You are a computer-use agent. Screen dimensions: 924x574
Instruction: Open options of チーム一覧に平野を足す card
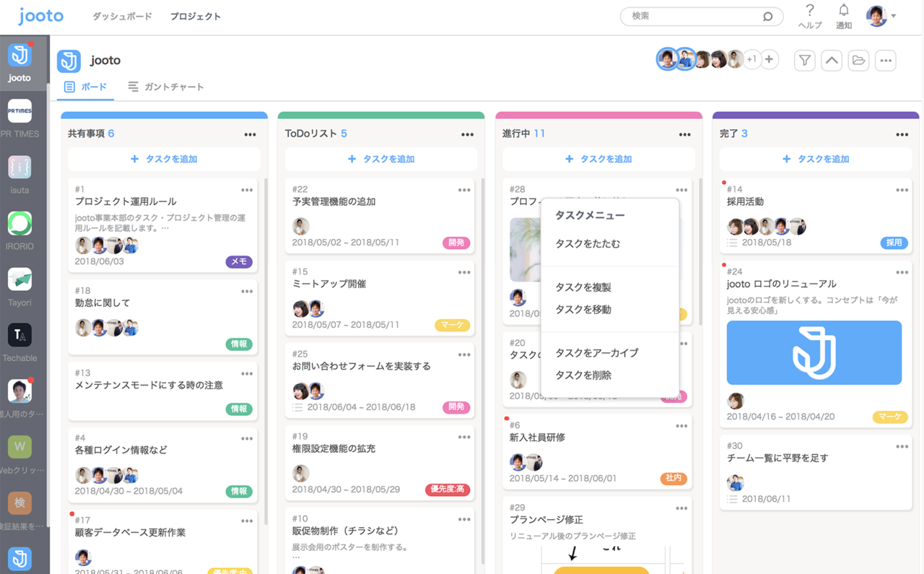[902, 446]
